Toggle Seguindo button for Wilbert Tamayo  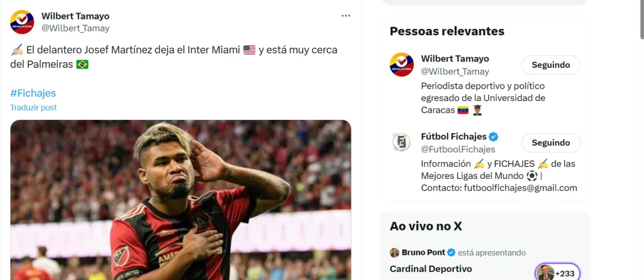pyautogui.click(x=550, y=65)
